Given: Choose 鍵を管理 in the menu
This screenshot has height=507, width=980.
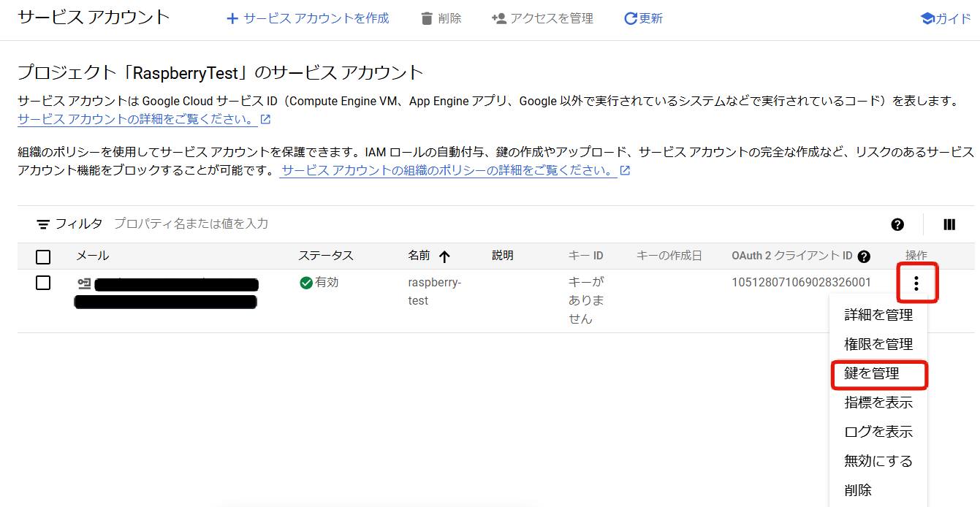Looking at the screenshot, I should (878, 373).
